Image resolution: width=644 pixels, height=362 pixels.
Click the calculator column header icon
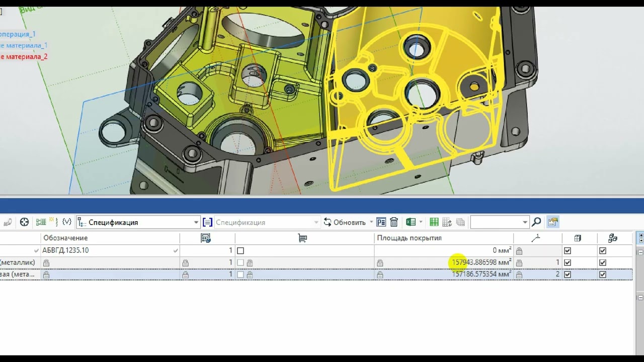[x=205, y=238]
